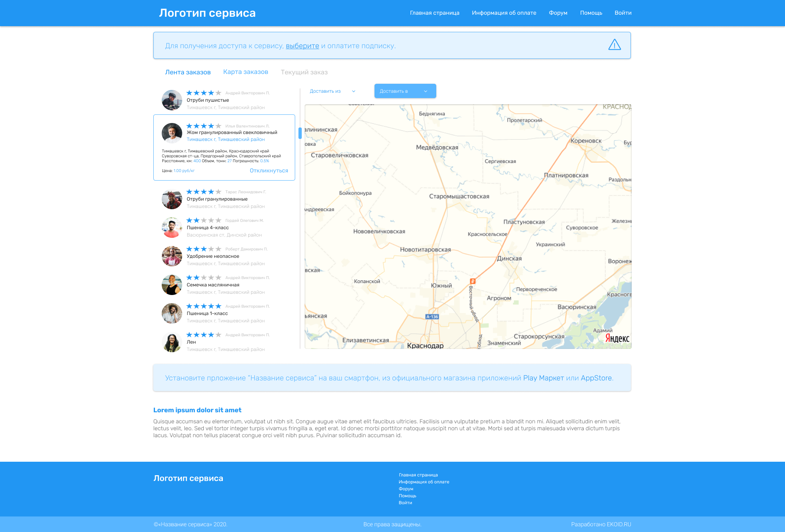The image size is (785, 532).
Task: Open avatar of Семечка масляничная order
Action: (x=172, y=285)
